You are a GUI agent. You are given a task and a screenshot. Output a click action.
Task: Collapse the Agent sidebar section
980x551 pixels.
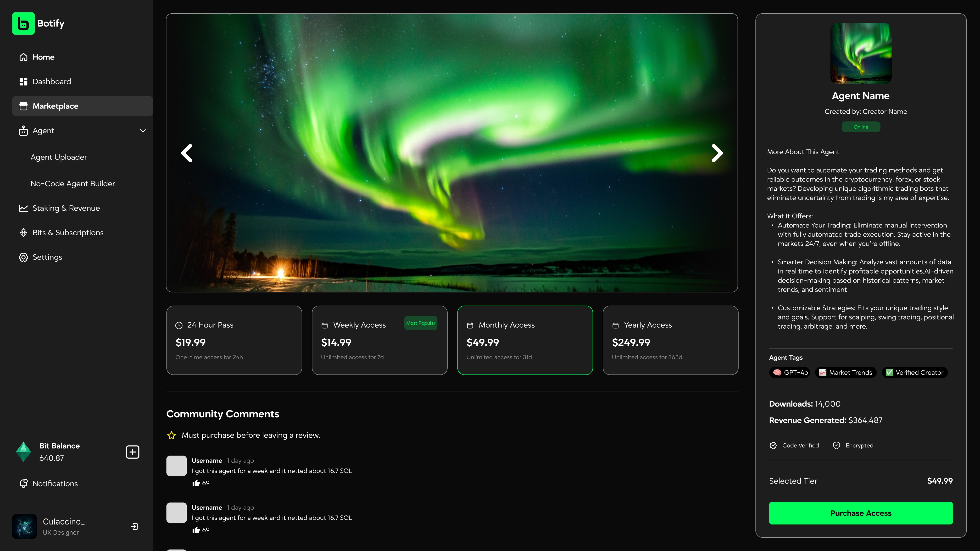pos(142,130)
